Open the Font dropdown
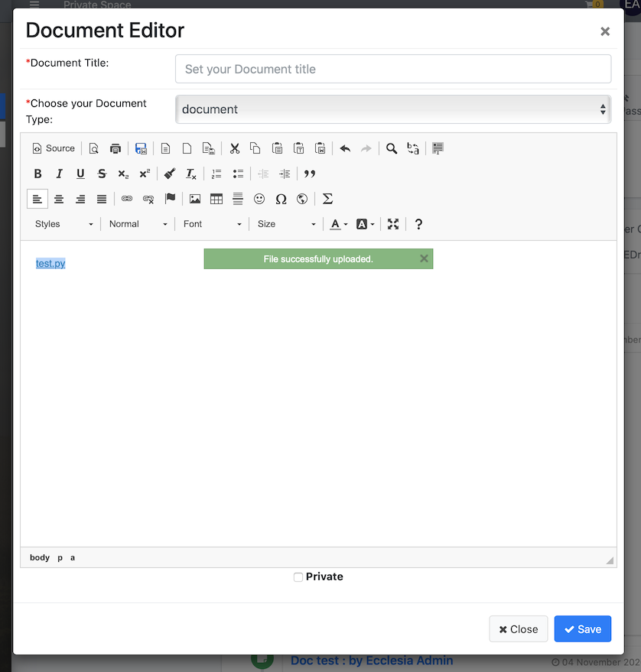 [x=212, y=224]
